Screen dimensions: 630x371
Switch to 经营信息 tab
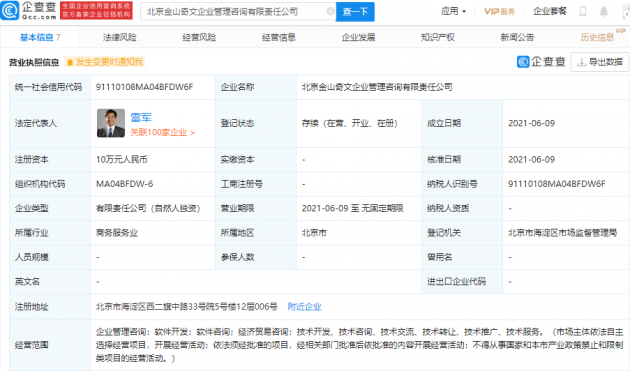(278, 37)
